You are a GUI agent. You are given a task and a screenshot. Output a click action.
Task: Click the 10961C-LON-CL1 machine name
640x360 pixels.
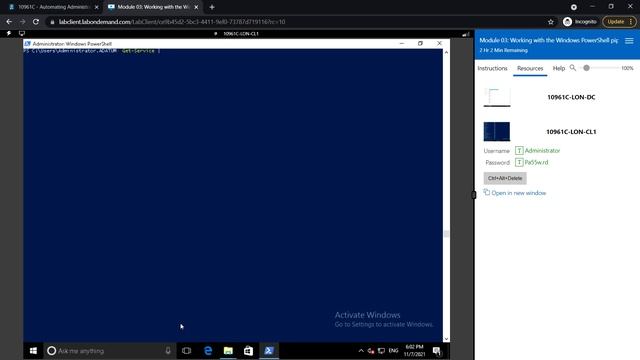click(571, 132)
